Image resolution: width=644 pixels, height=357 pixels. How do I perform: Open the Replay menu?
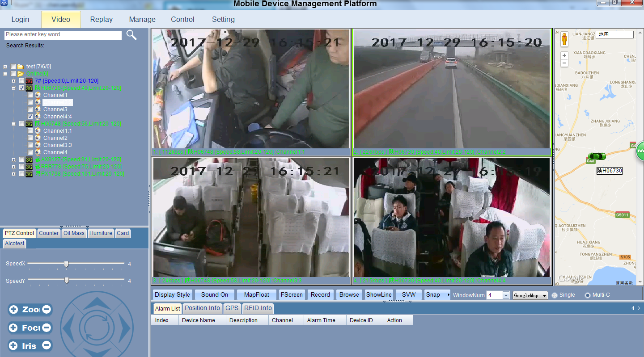pyautogui.click(x=101, y=19)
